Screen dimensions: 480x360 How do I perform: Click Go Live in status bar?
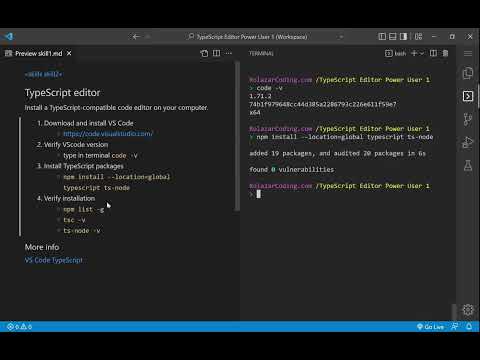(431, 327)
